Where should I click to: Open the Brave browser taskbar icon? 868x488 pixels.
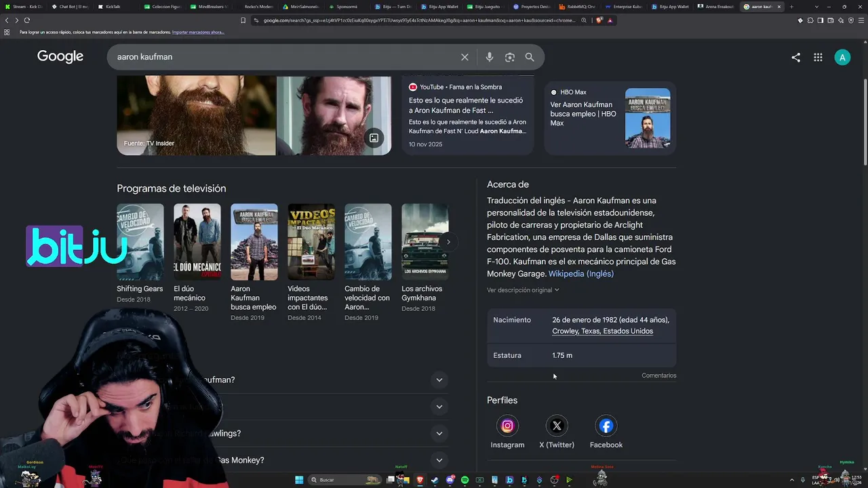(420, 480)
